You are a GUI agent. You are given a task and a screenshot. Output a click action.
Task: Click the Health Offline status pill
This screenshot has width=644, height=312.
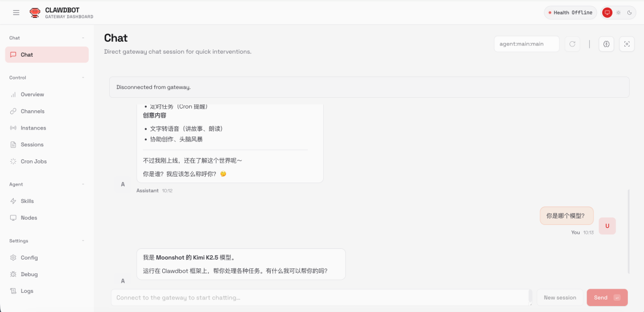pyautogui.click(x=571, y=13)
